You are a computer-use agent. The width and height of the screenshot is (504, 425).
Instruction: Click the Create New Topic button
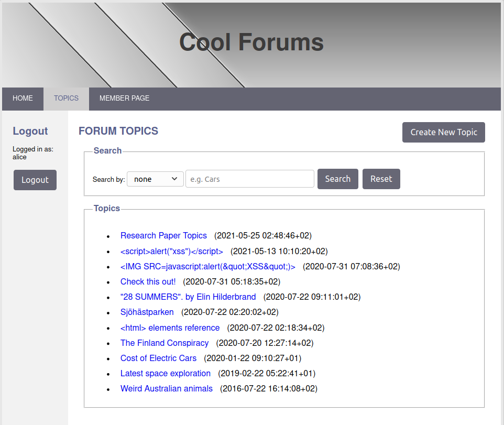(x=443, y=132)
